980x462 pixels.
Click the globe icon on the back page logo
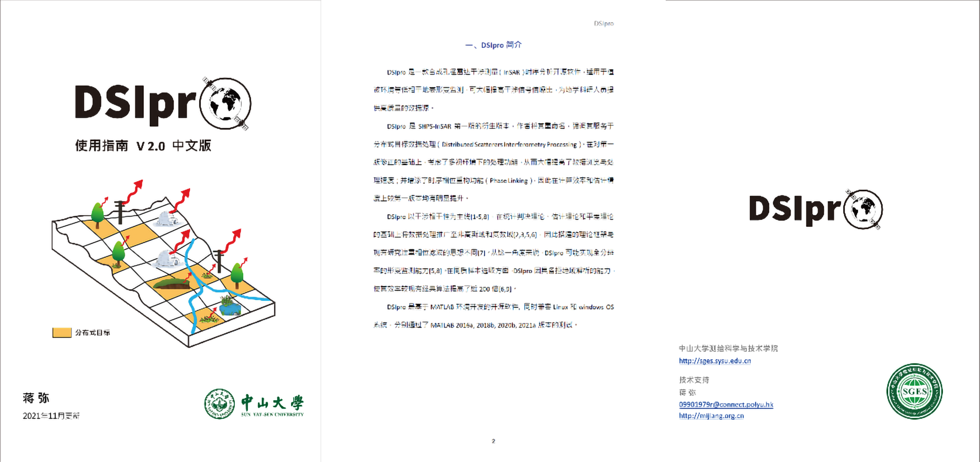pyautogui.click(x=863, y=209)
